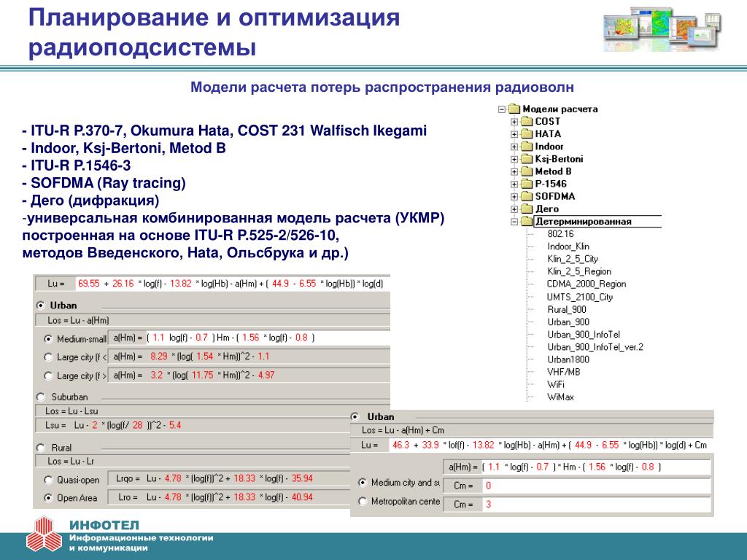Select the Klin_2_5_Region model

pyautogui.click(x=579, y=271)
